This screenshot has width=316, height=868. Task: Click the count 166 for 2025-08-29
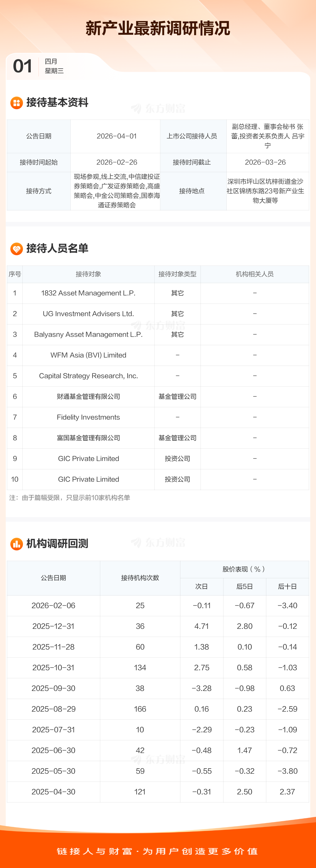(140, 709)
